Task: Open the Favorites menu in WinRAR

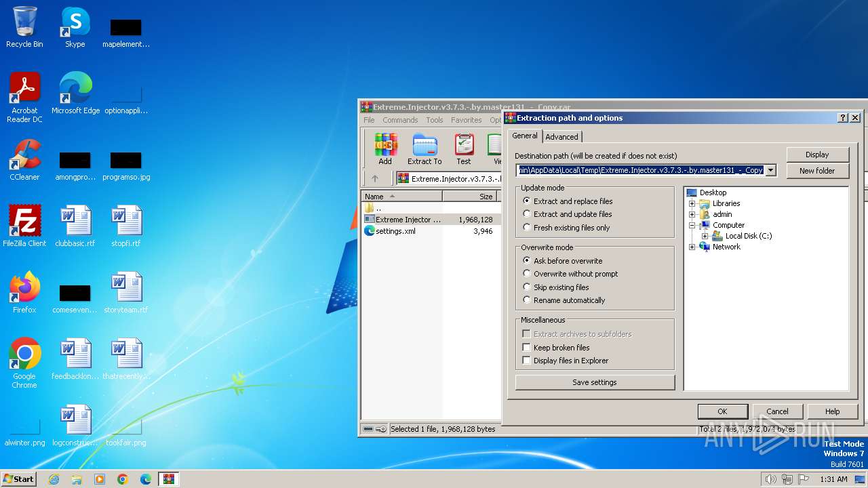Action: pyautogui.click(x=467, y=120)
